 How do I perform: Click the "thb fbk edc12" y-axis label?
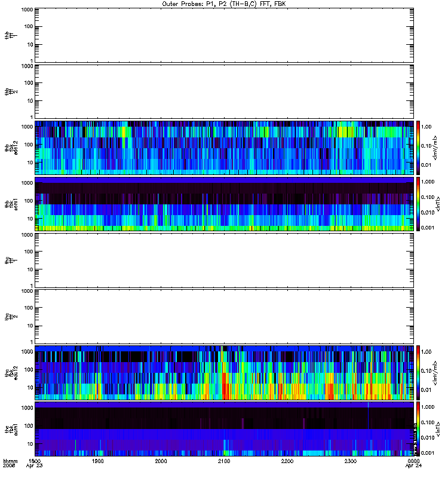[x=11, y=148]
